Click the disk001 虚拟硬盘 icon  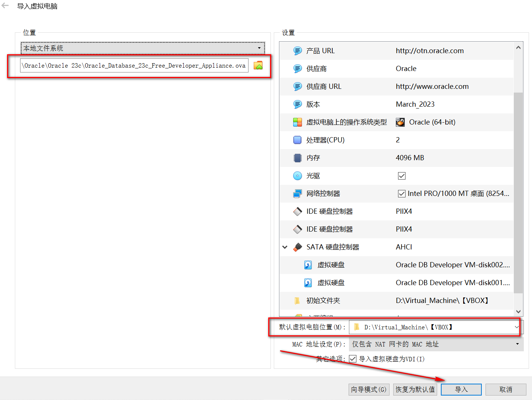[308, 283]
